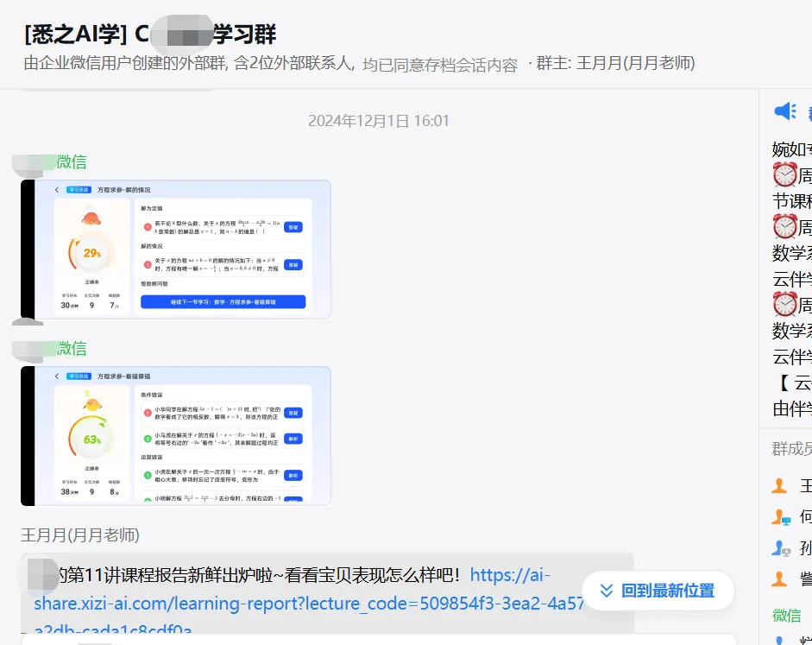Viewport: 812px width, 645px height.
Task: Click the back arrow on 方程求参-解的情况 report
Action: pyautogui.click(x=55, y=189)
